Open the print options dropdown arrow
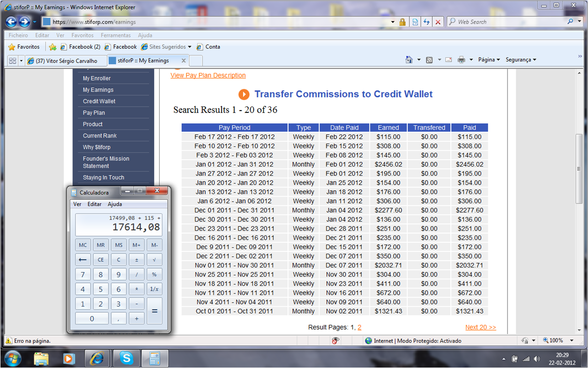588x368 pixels. click(x=471, y=60)
